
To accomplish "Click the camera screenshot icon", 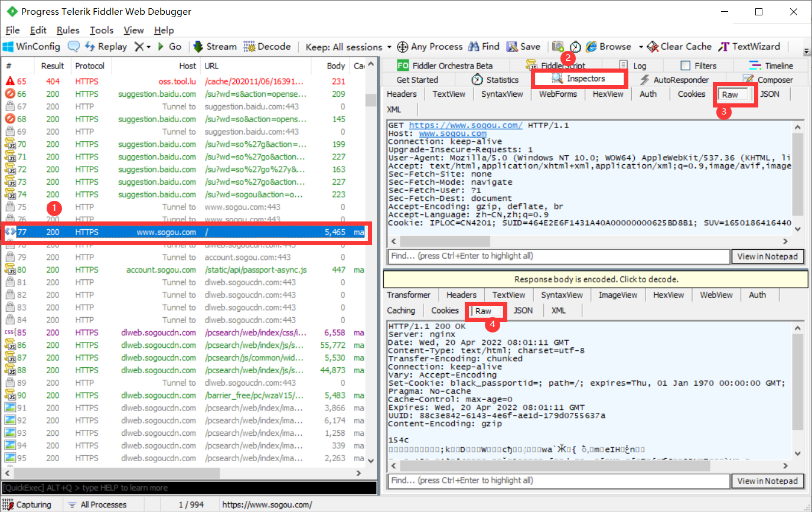I will 557,47.
